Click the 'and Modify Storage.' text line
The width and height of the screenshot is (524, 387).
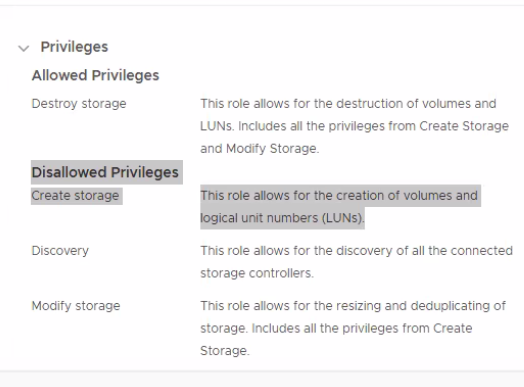pos(260,148)
